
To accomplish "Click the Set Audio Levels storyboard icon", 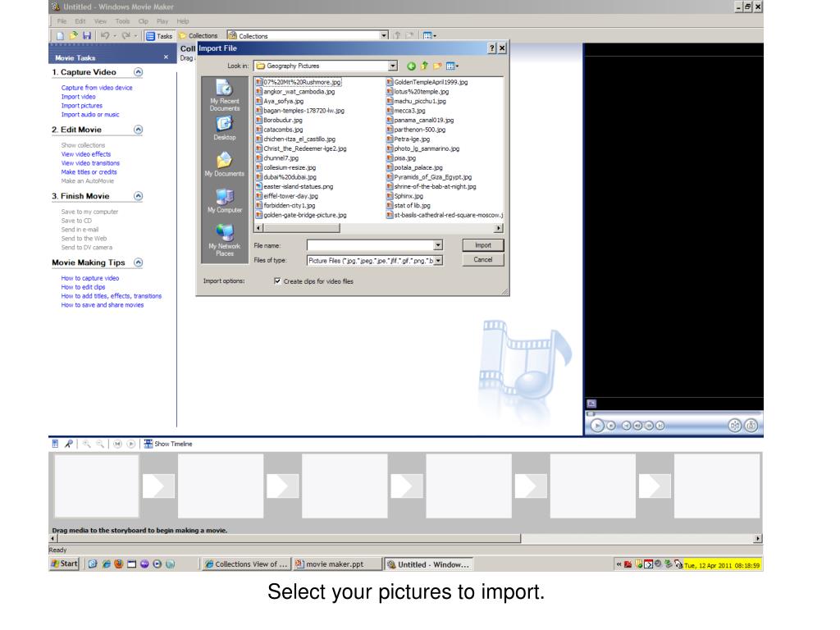I will coord(55,444).
